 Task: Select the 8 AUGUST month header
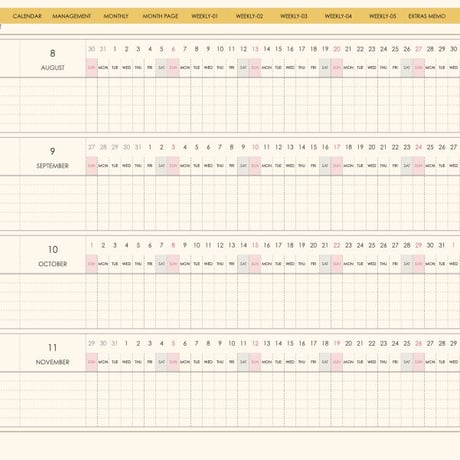click(x=52, y=59)
